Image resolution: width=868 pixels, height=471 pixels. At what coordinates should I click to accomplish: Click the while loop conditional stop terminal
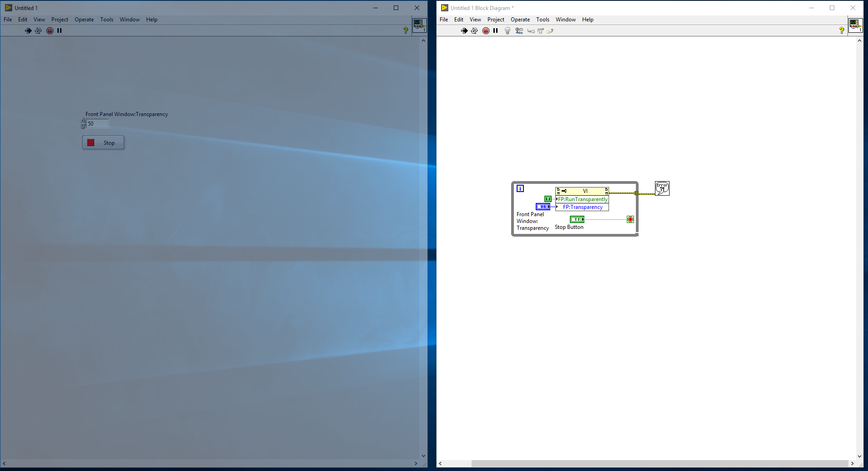[x=630, y=219]
